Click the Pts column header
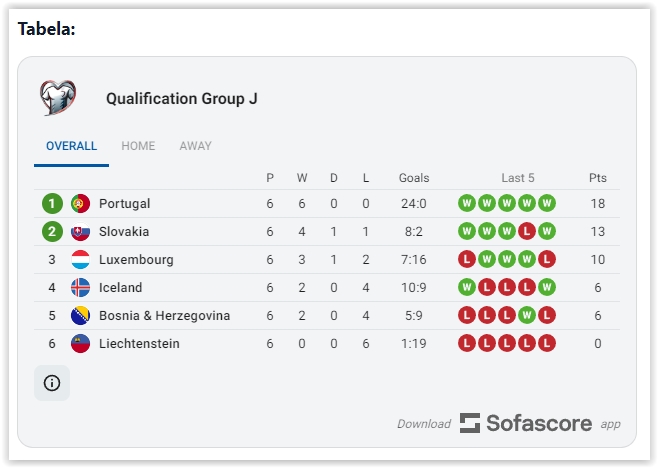 [597, 178]
